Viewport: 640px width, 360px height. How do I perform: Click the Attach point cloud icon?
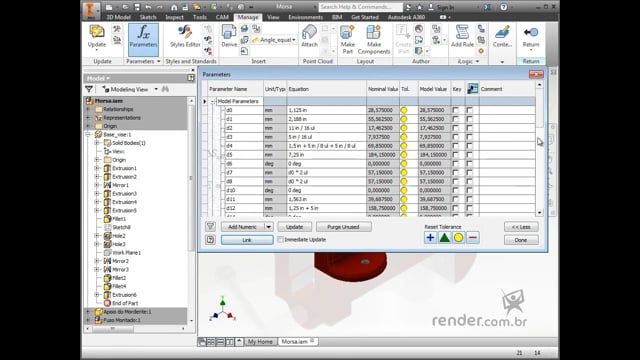click(309, 32)
